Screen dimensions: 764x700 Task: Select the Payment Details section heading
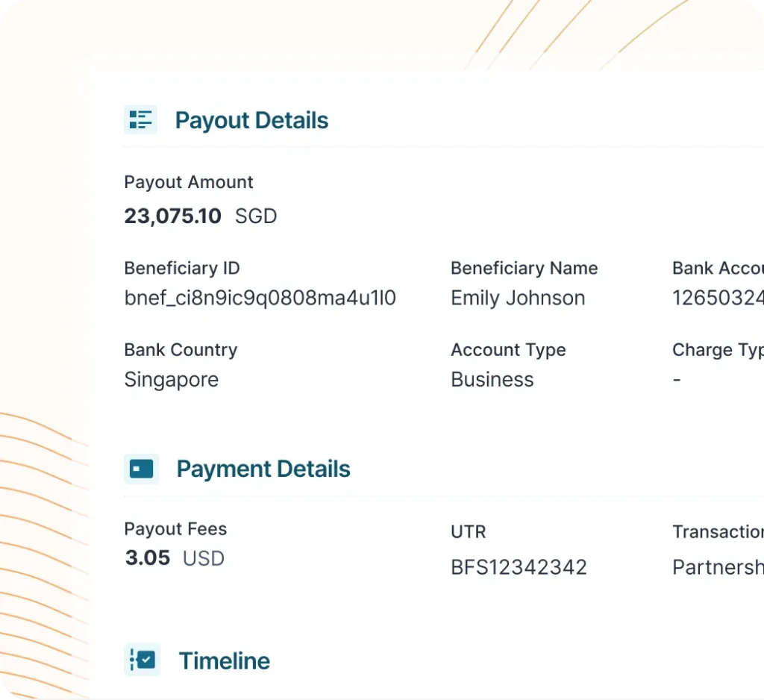pos(263,469)
